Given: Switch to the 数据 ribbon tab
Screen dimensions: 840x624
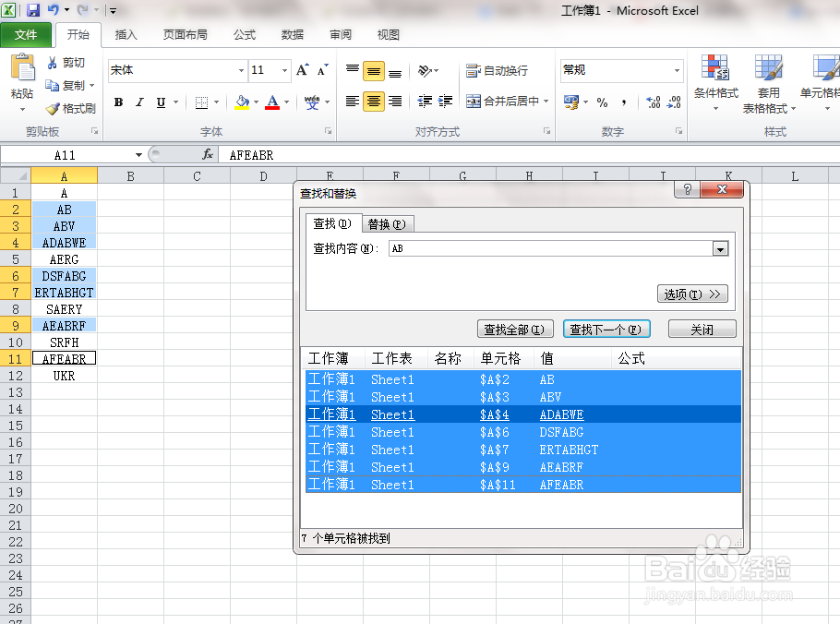Looking at the screenshot, I should pos(293,35).
